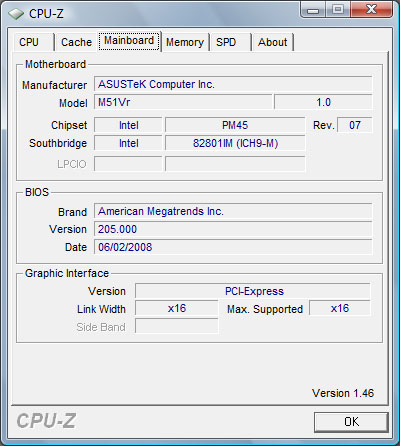
Task: Select the Model field showing M51Vr
Action: click(x=183, y=102)
